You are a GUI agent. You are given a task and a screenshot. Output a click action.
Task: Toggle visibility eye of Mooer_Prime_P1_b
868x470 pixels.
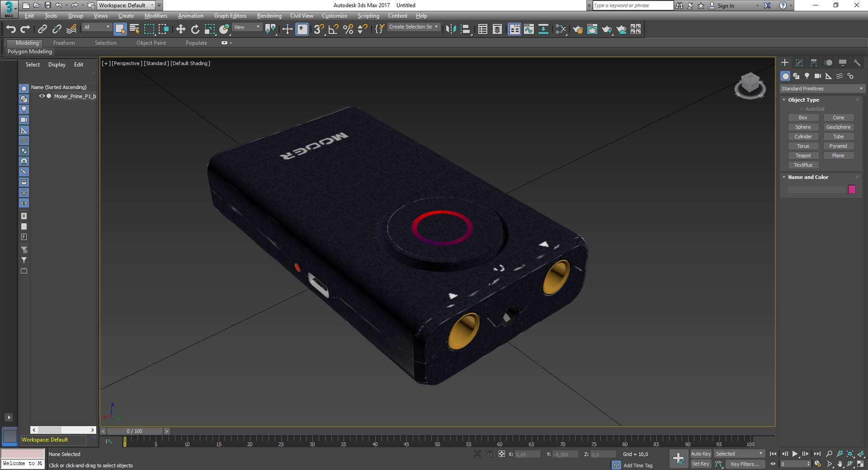[42, 96]
